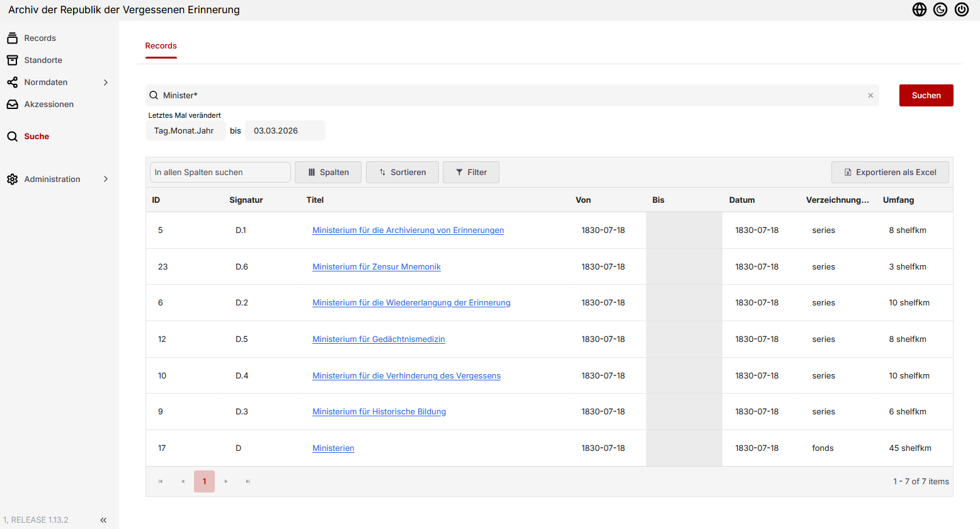Open Standorte in the sidebar
Screen dimensions: 980x529
[x=43, y=60]
